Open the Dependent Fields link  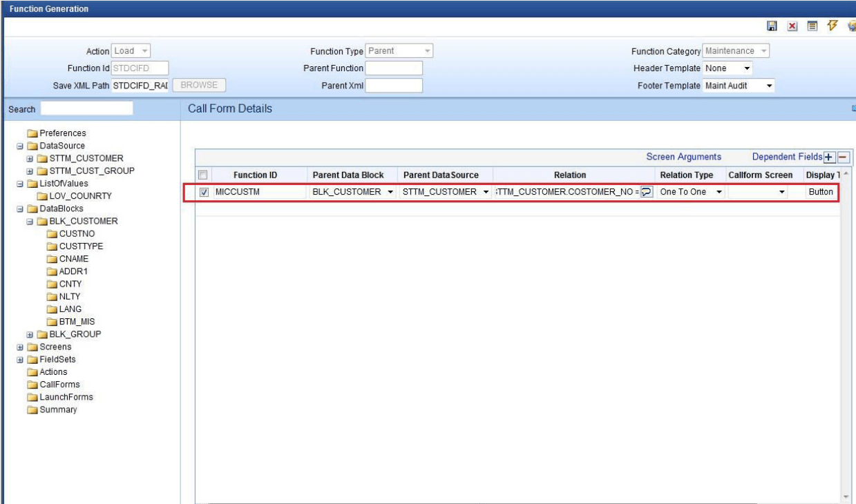coord(788,157)
